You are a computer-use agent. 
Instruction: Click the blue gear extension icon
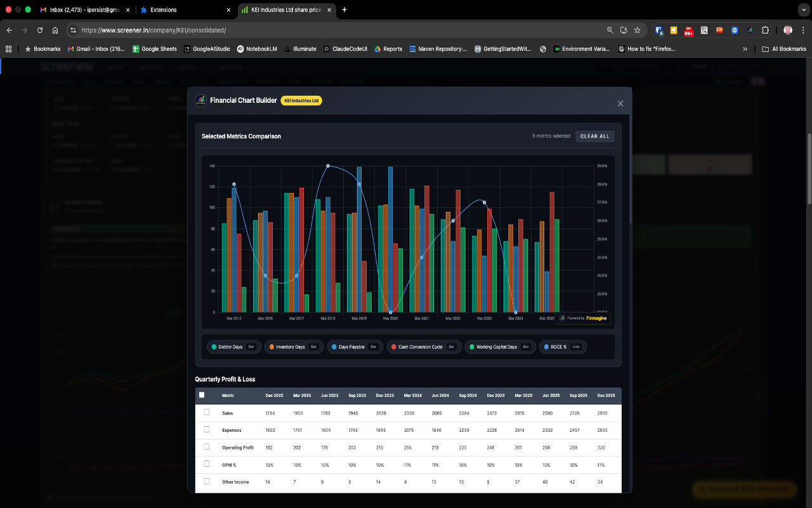click(735, 30)
